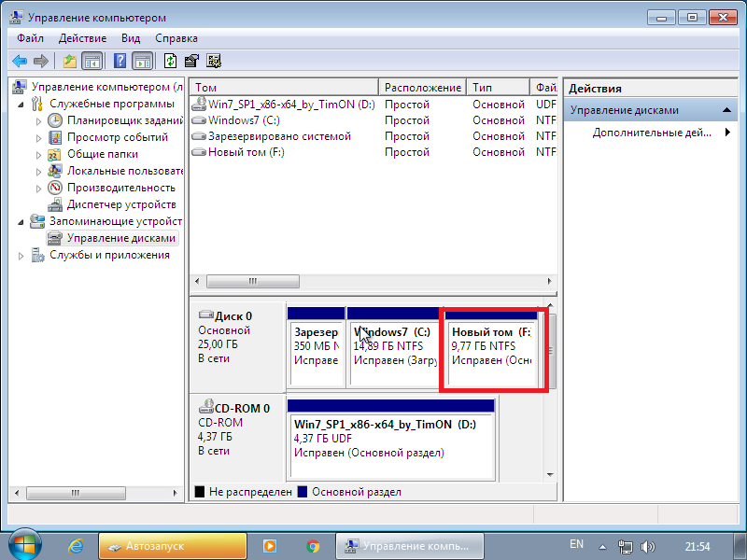Sort by the Расположение column header
Viewport: 747px width, 560px height.
point(423,88)
